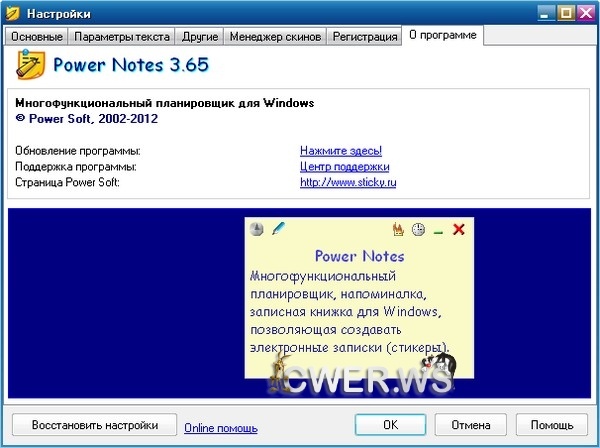Click the Нажмите здесь! update link
This screenshot has width=600, height=448.
pyautogui.click(x=341, y=150)
